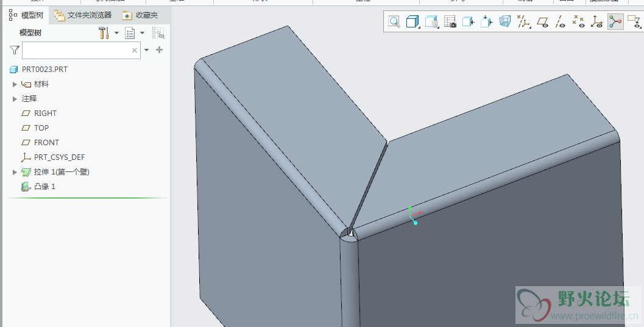Open the search options dropdown arrow
The width and height of the screenshot is (644, 327).
[147, 50]
